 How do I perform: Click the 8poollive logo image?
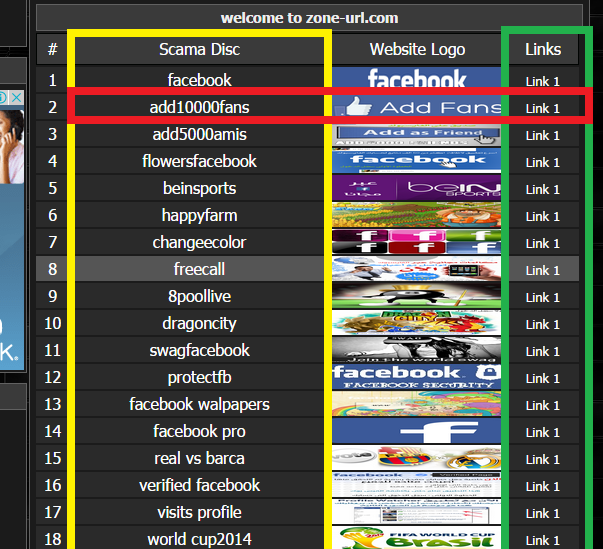click(x=416, y=296)
